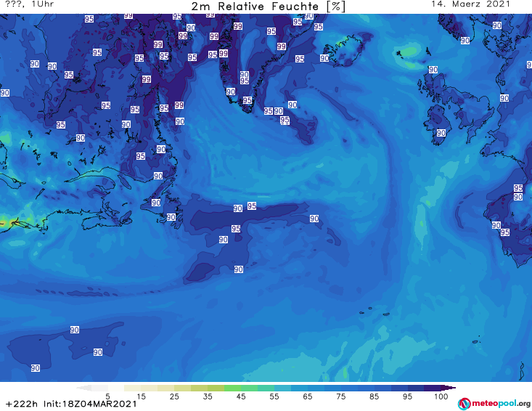Click the colorbar label "65"

pyautogui.click(x=308, y=396)
